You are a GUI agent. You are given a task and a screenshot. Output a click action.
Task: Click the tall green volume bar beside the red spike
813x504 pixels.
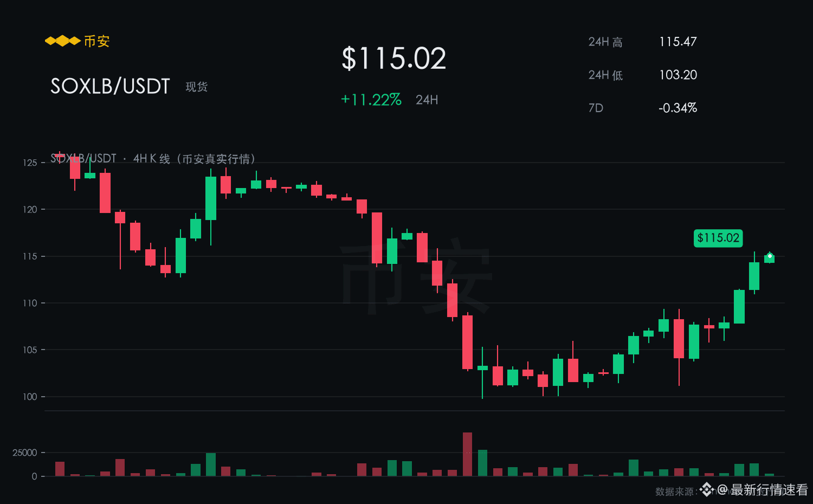click(482, 463)
